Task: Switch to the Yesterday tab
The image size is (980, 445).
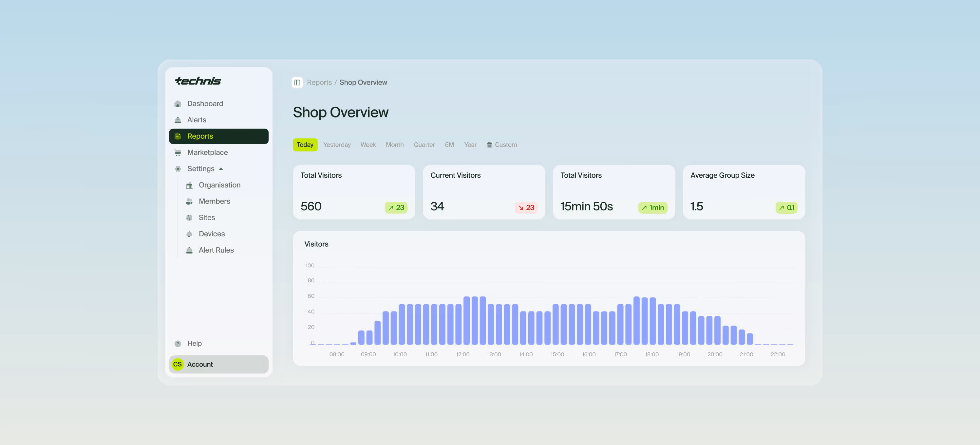Action: tap(337, 145)
